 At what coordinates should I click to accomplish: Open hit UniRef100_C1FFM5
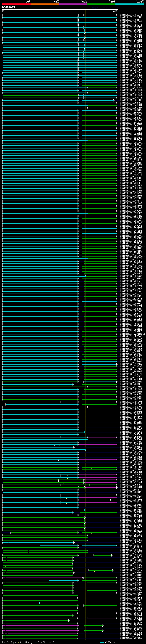coord(131,17)
